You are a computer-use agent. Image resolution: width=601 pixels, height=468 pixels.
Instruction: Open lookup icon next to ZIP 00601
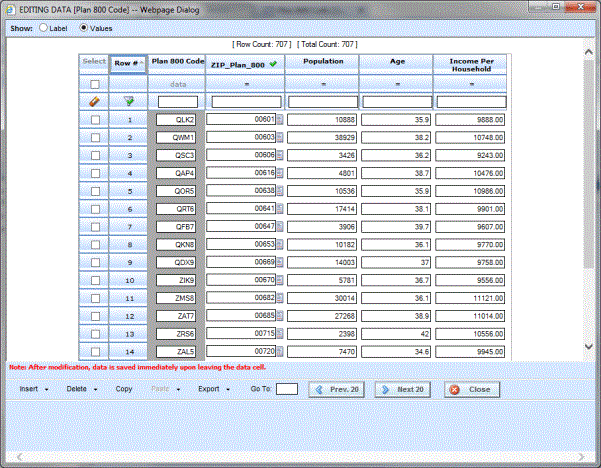pos(280,120)
